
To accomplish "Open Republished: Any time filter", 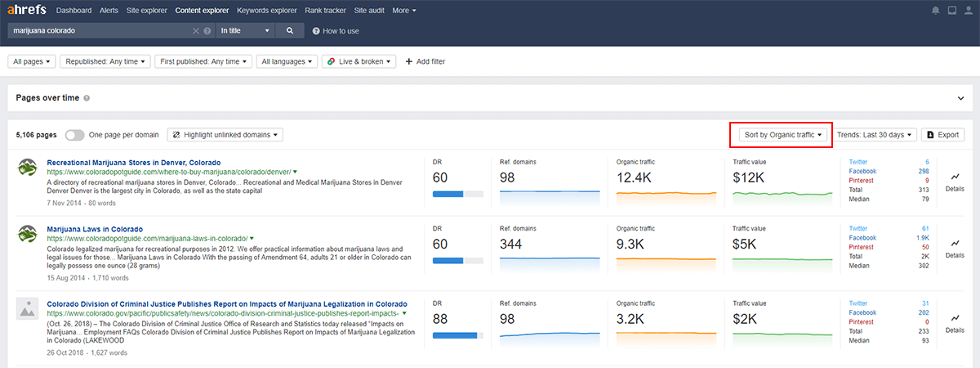I will 107,61.
